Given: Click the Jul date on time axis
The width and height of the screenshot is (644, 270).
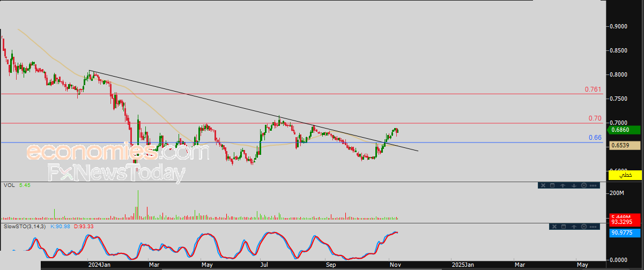Looking at the screenshot, I should (x=263, y=265).
